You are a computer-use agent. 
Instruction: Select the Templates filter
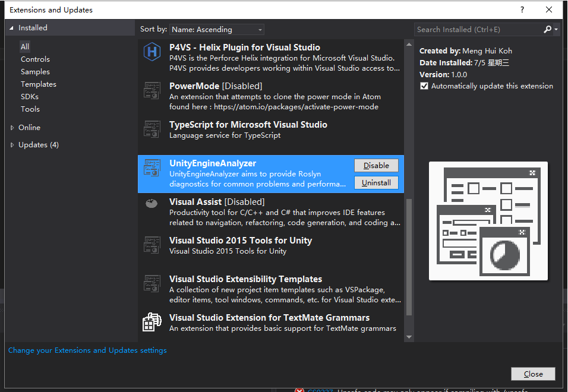[x=39, y=84]
